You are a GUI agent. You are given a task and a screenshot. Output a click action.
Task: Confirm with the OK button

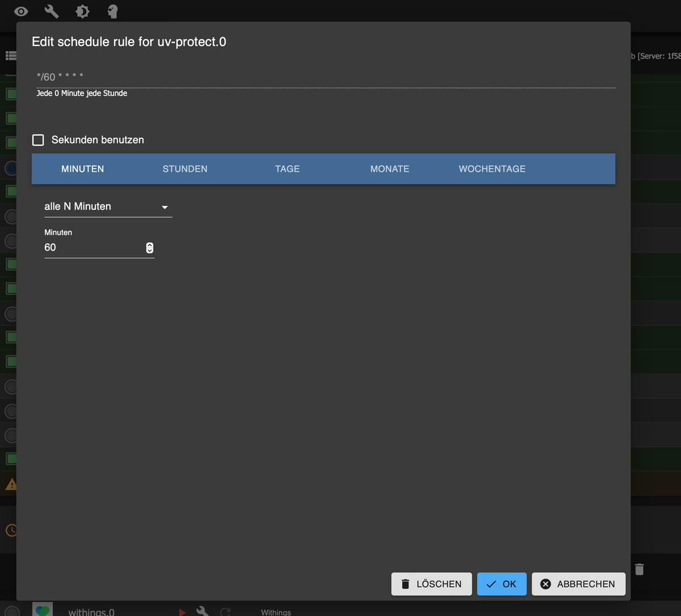[x=502, y=584]
